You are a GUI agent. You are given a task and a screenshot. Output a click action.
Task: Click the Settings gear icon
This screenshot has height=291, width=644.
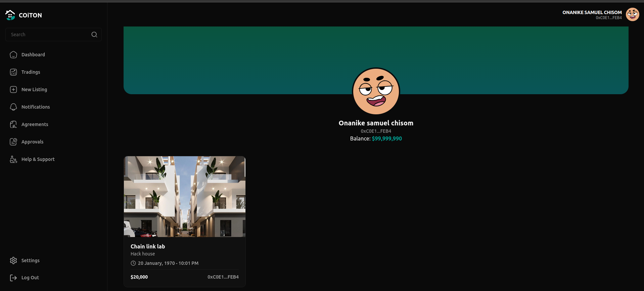pyautogui.click(x=13, y=260)
